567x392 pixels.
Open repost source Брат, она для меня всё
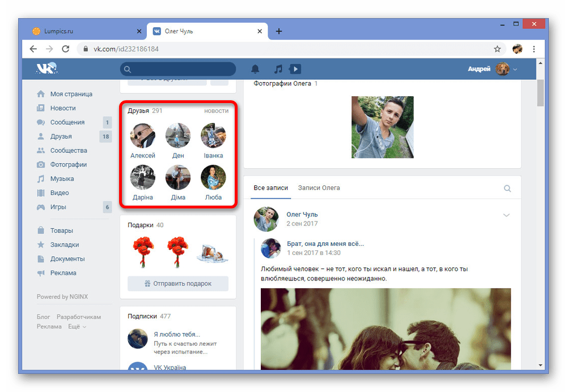click(x=325, y=244)
